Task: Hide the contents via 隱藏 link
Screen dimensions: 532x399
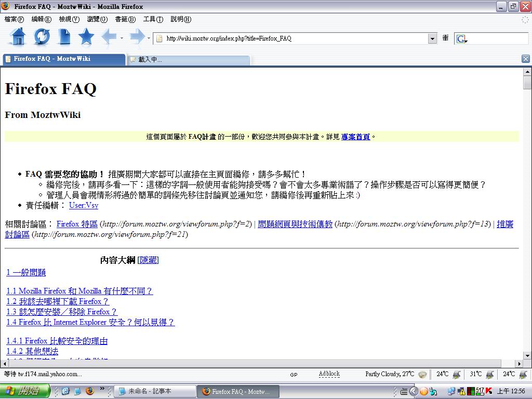Action: 148,260
